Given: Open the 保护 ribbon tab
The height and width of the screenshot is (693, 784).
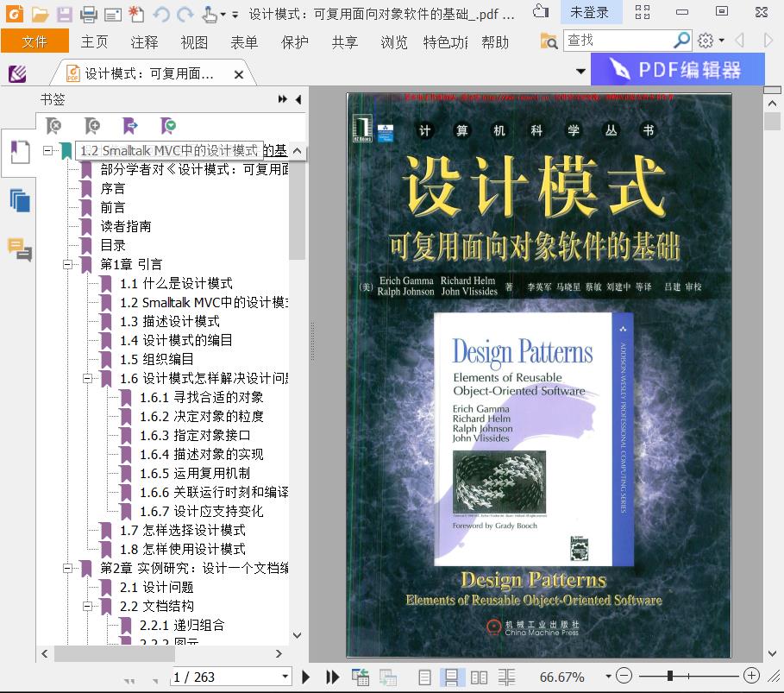Looking at the screenshot, I should click(x=294, y=42).
